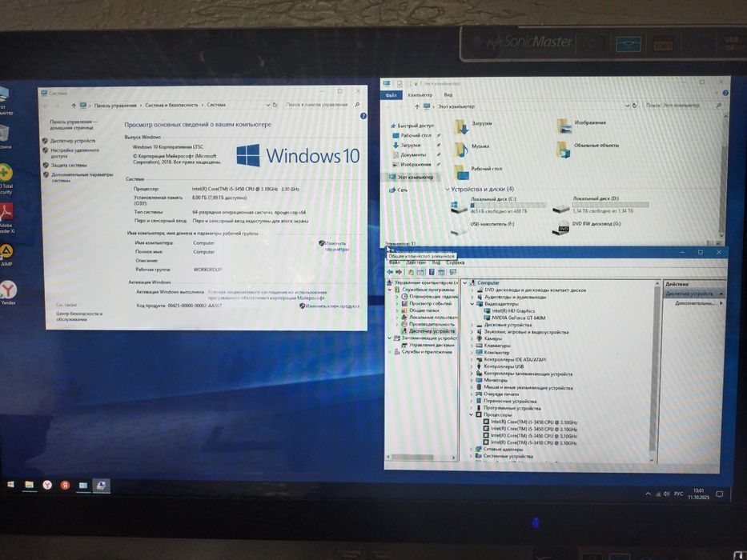Screen dimensions: 747x560
Task: Open the Рабочий стол folder in Explorer's main pane
Action: point(478,170)
